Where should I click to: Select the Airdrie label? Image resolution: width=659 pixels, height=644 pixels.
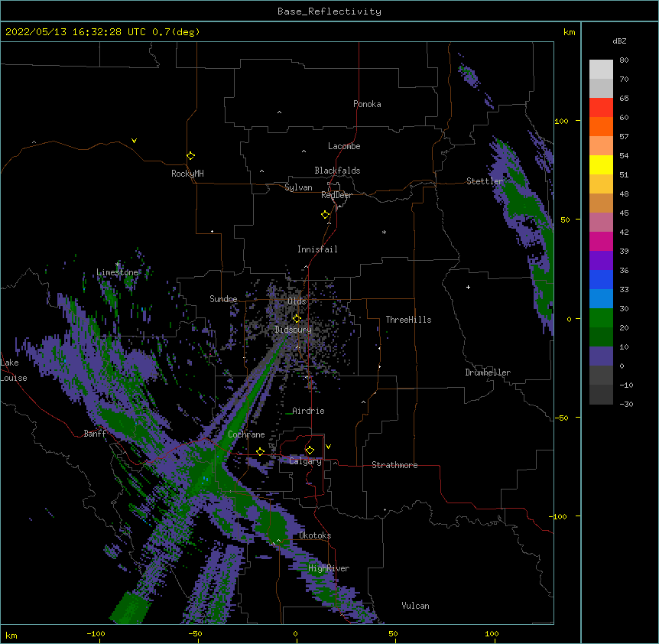pyautogui.click(x=308, y=411)
